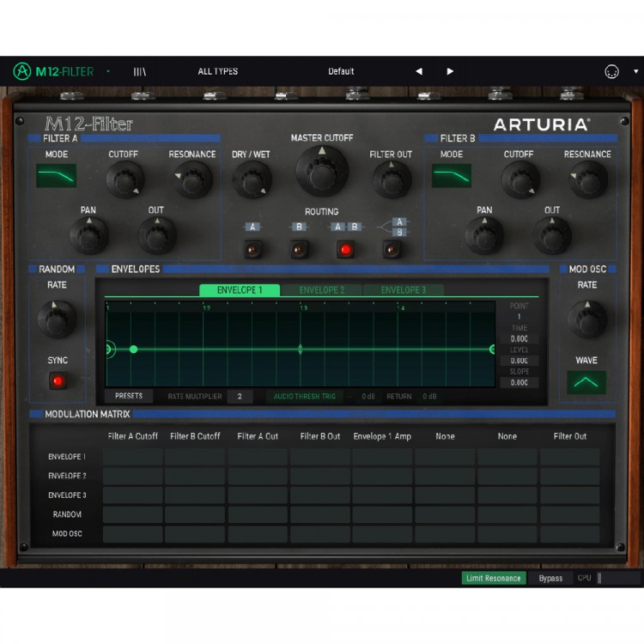
Task: Click the Random Rate knob
Action: (57, 320)
